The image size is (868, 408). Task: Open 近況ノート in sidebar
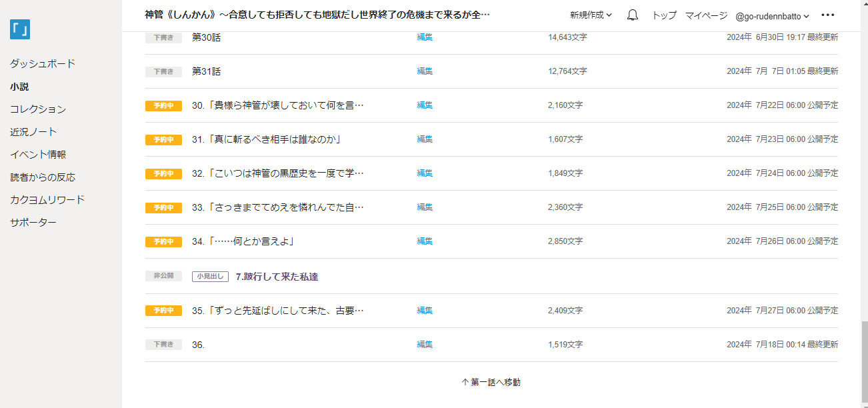tap(33, 132)
